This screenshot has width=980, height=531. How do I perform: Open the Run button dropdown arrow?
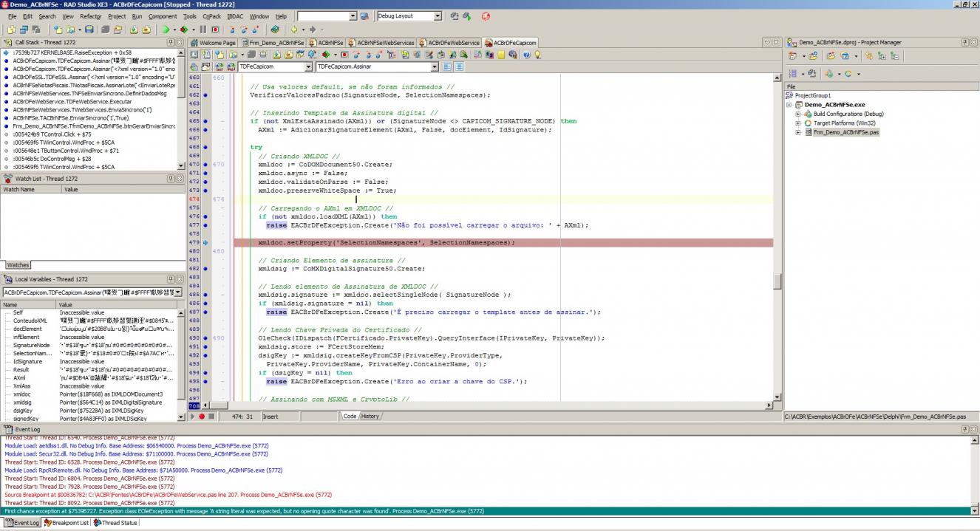tap(174, 30)
